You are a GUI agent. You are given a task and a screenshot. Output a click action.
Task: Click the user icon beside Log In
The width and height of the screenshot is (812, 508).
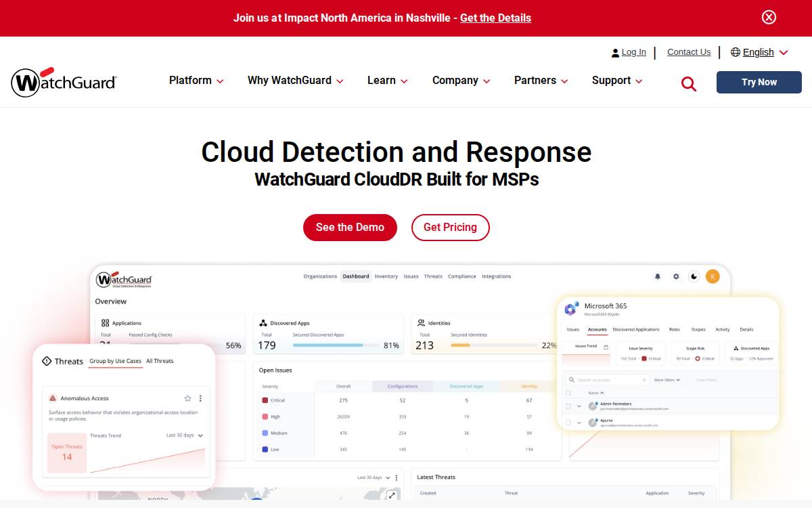615,52
